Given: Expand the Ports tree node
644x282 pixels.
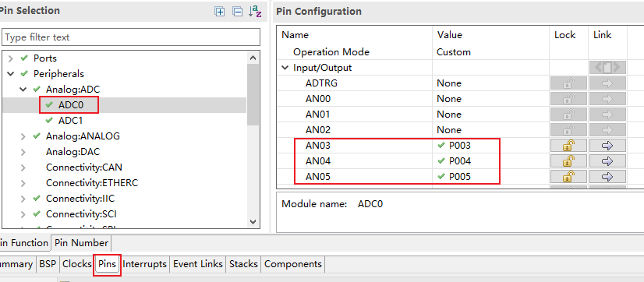Looking at the screenshot, I should click(x=11, y=58).
